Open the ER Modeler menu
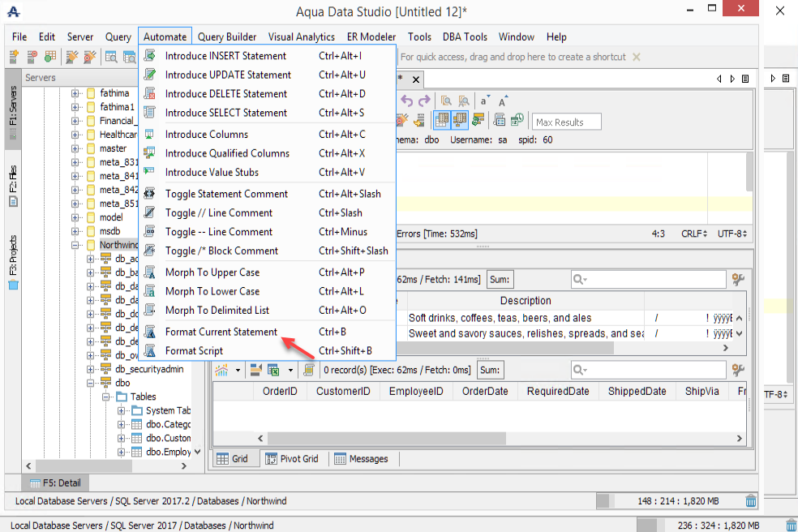 (x=371, y=36)
